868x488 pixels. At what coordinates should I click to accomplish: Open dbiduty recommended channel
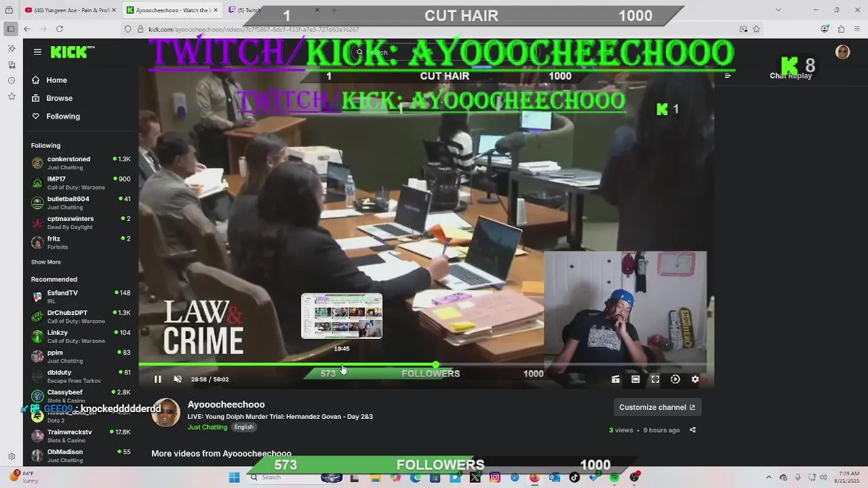tap(80, 376)
